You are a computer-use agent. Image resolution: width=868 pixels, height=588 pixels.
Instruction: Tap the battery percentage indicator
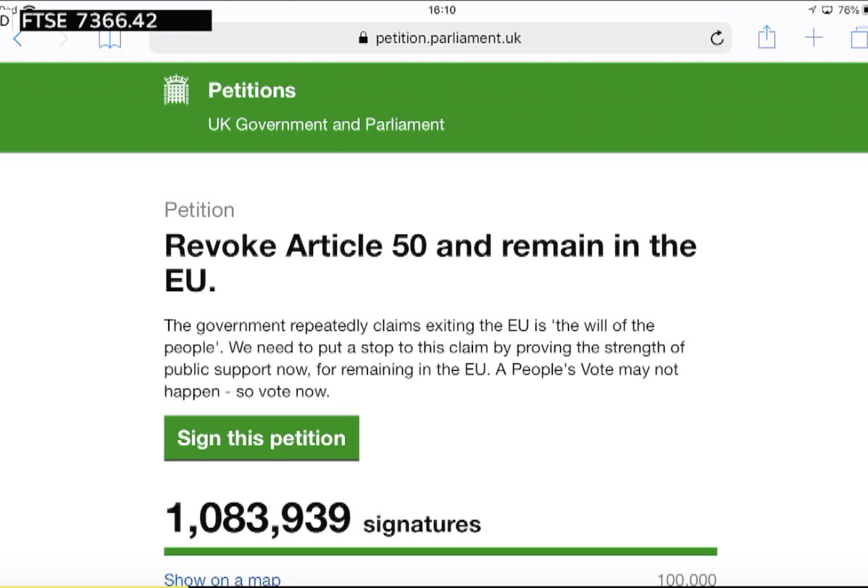[848, 10]
